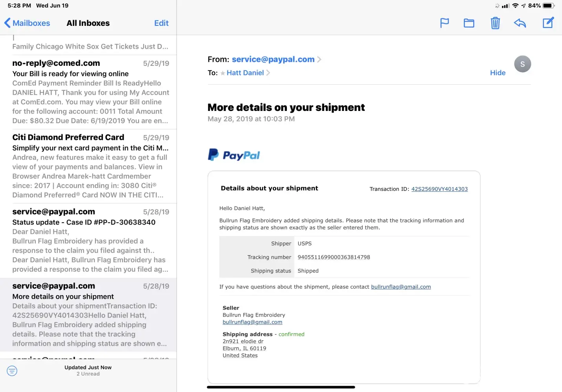Compose a new message
562x392 pixels.
548,23
